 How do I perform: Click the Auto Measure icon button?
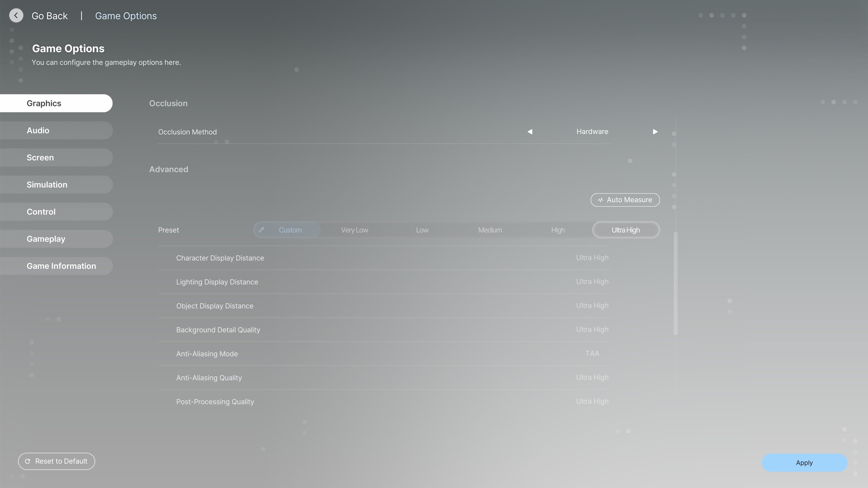[600, 200]
